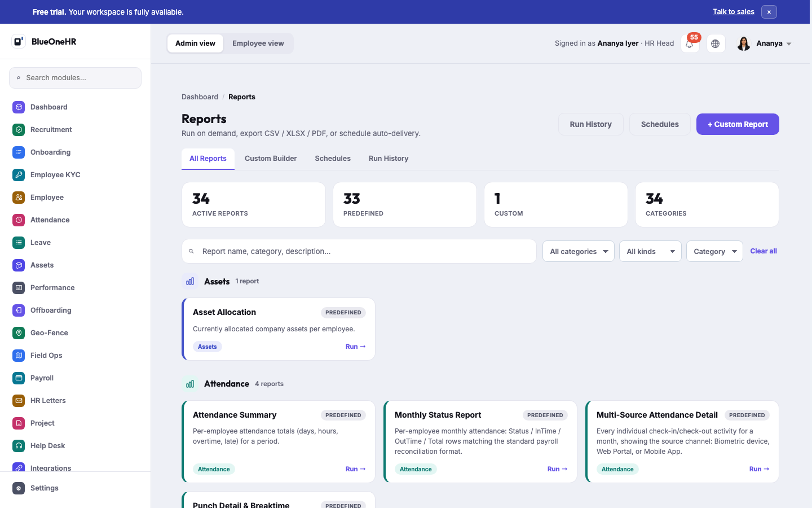Focus the Search modules field
The image size is (812, 508).
[x=76, y=78]
